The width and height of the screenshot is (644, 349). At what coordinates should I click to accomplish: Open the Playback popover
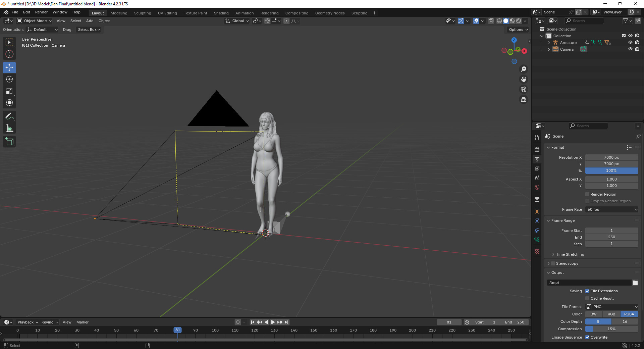coord(28,322)
